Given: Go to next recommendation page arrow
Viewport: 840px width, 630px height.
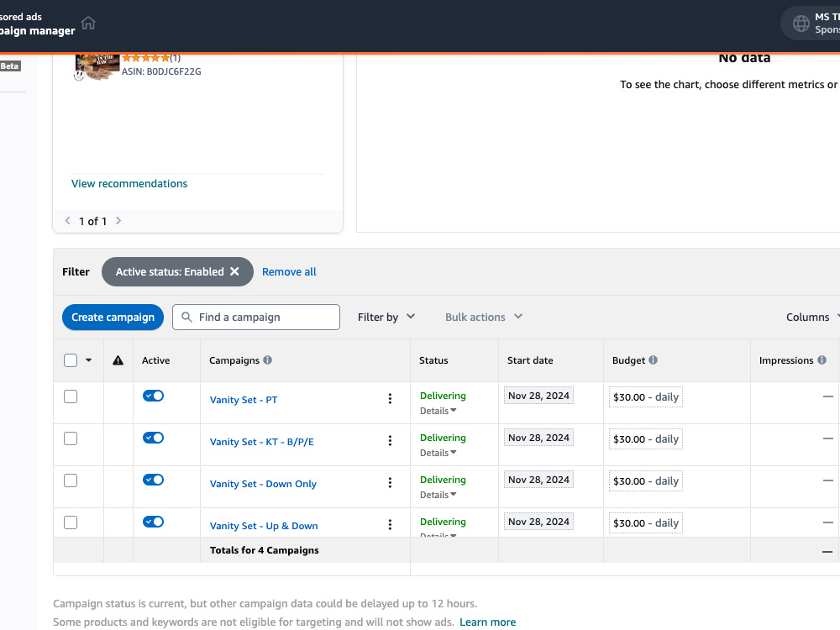Looking at the screenshot, I should click(x=118, y=221).
